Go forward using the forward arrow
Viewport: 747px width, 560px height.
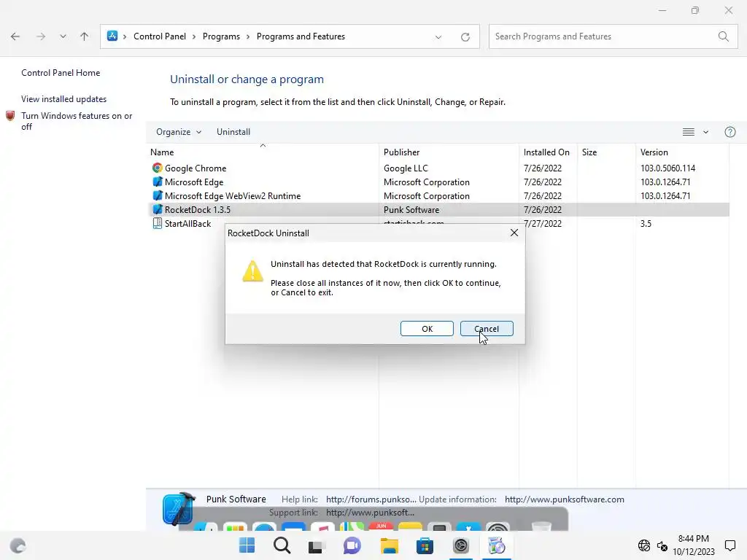41,36
